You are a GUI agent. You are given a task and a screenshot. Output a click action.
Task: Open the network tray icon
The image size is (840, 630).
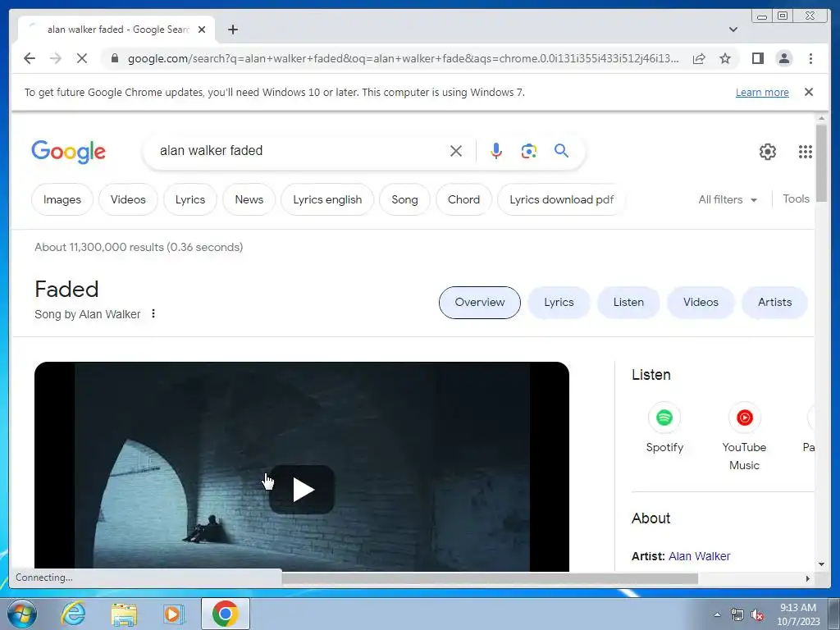pos(737,615)
